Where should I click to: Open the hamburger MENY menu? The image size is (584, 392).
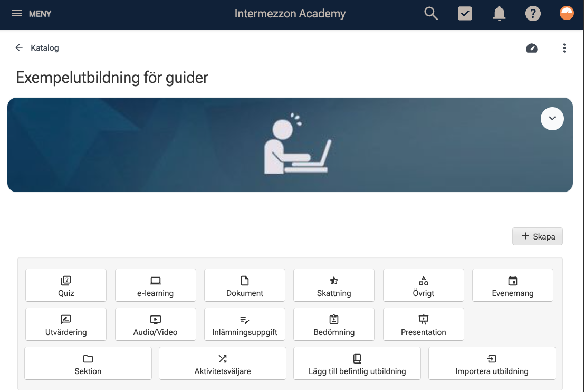(x=31, y=14)
